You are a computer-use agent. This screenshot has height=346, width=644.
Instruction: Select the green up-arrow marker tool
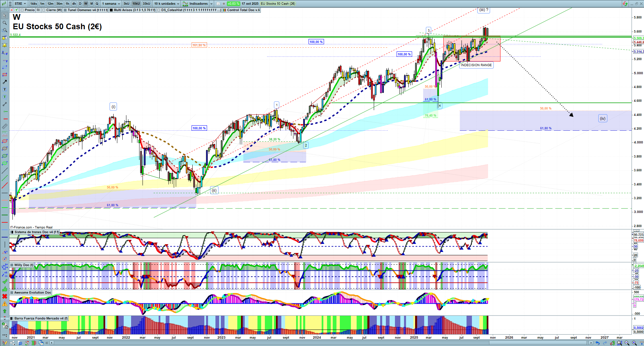click(5, 311)
